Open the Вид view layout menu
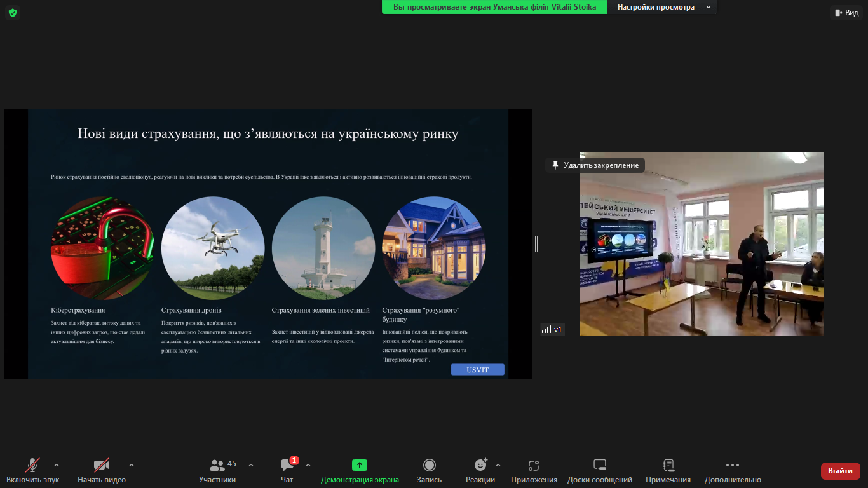 tap(846, 13)
